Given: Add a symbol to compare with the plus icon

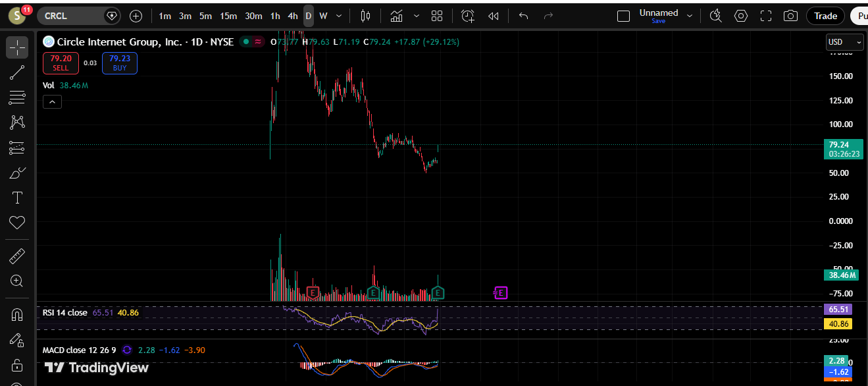Looking at the screenshot, I should click(x=136, y=16).
